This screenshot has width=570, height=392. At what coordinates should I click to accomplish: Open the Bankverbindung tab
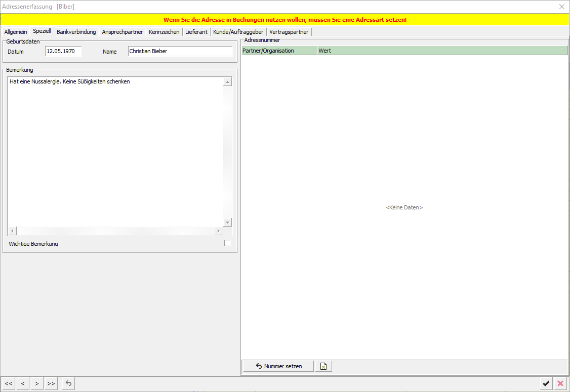tap(76, 31)
